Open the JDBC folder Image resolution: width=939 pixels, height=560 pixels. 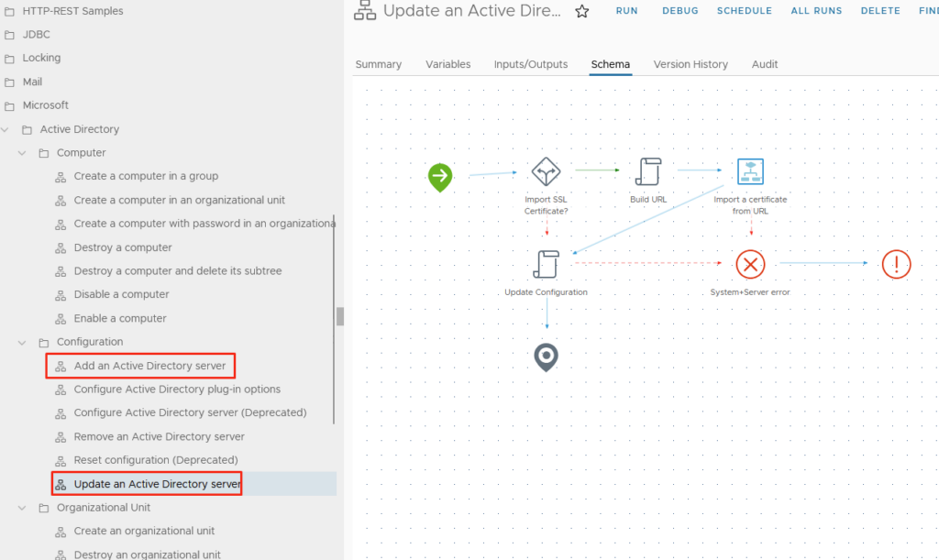pos(36,35)
